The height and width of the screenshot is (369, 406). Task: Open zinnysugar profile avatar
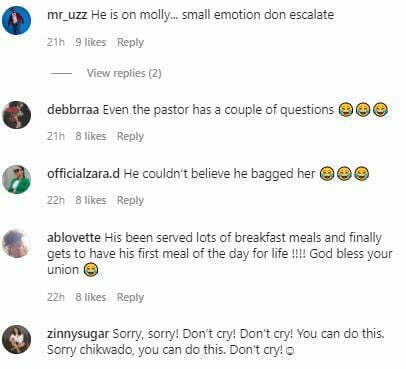[x=17, y=339]
